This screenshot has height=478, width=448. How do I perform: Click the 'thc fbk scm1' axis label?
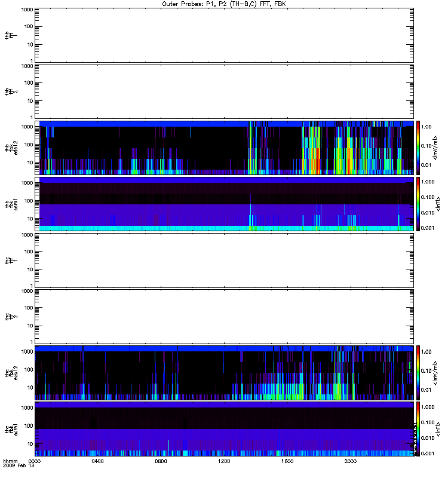[x=11, y=429]
